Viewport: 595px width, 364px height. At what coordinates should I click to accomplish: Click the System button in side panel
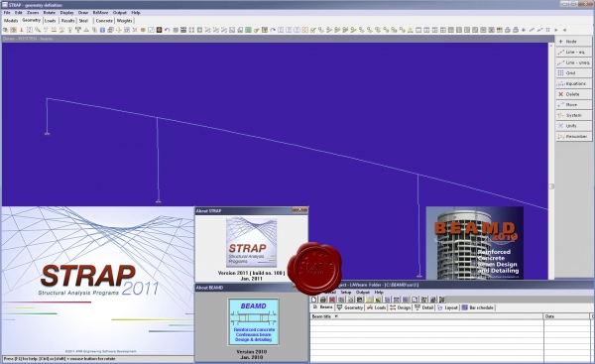pos(574,115)
